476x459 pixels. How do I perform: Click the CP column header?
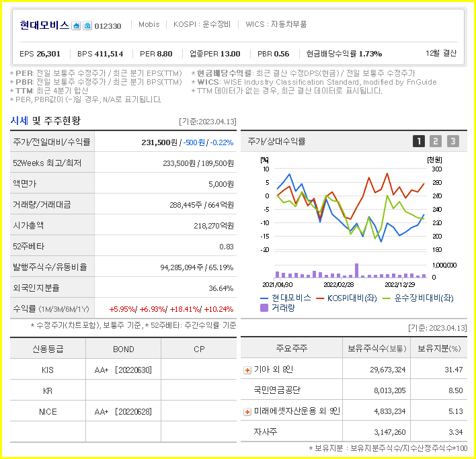[x=199, y=349]
